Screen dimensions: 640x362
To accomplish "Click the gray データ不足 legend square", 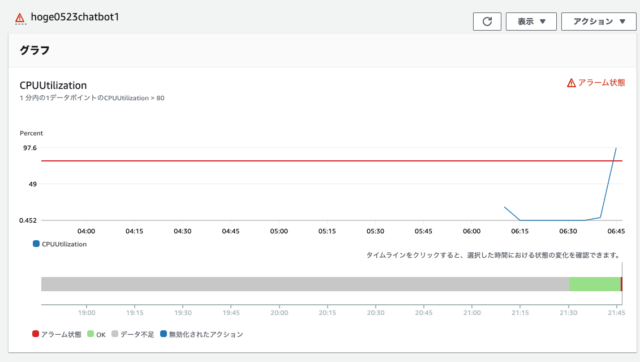I will (x=115, y=334).
